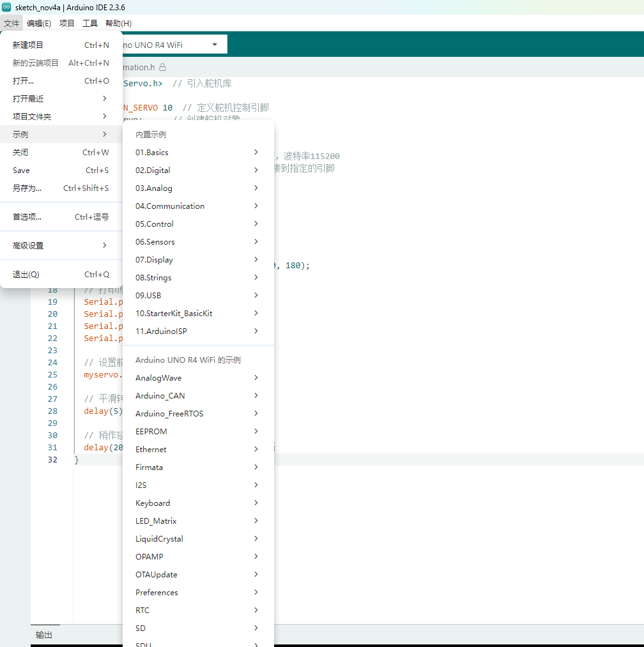
Task: Click line number 32 in gutter
Action: 52,460
